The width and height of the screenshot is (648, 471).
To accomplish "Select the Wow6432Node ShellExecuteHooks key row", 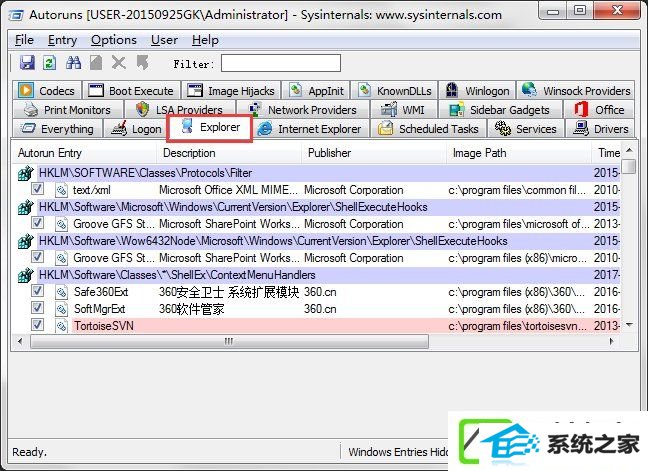I will pyautogui.click(x=318, y=241).
